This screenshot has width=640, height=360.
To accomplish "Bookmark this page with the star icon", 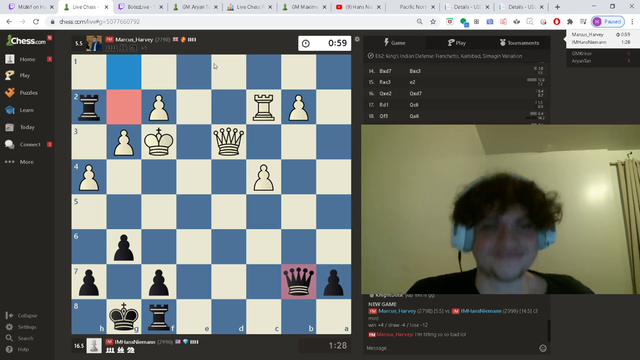I will (433, 22).
